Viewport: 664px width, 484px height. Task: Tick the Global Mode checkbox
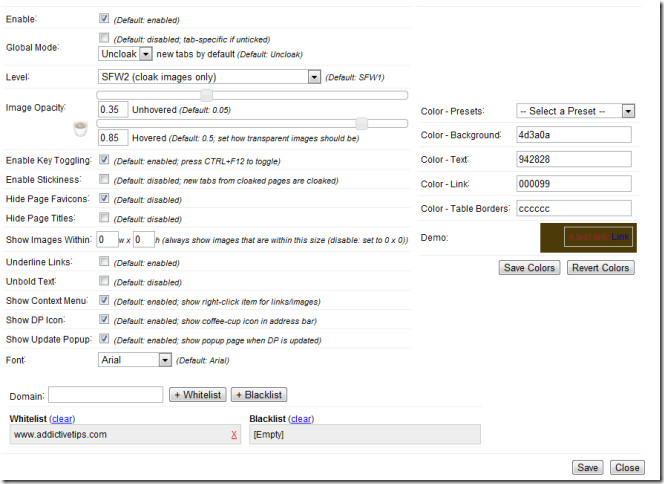pyautogui.click(x=104, y=38)
